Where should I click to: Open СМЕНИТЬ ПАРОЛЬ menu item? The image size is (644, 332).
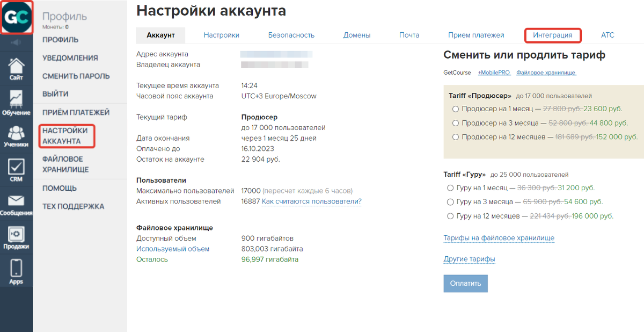tap(76, 76)
